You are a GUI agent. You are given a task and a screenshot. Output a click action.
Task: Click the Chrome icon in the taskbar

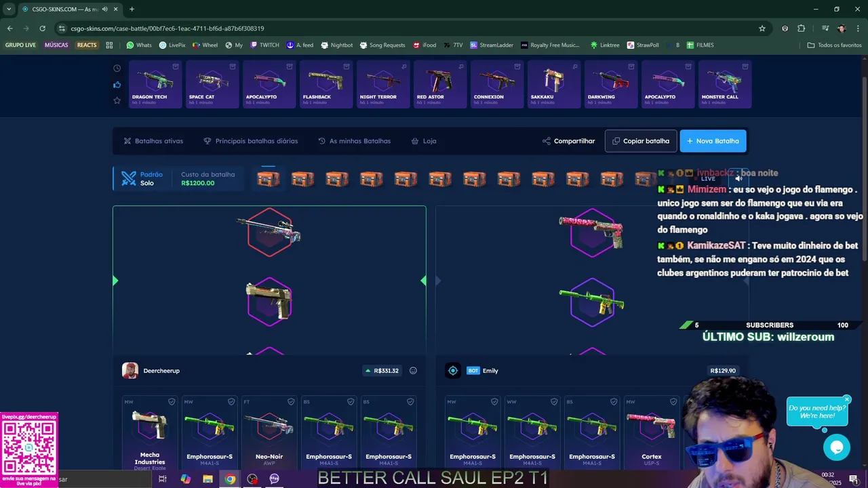[x=231, y=479]
